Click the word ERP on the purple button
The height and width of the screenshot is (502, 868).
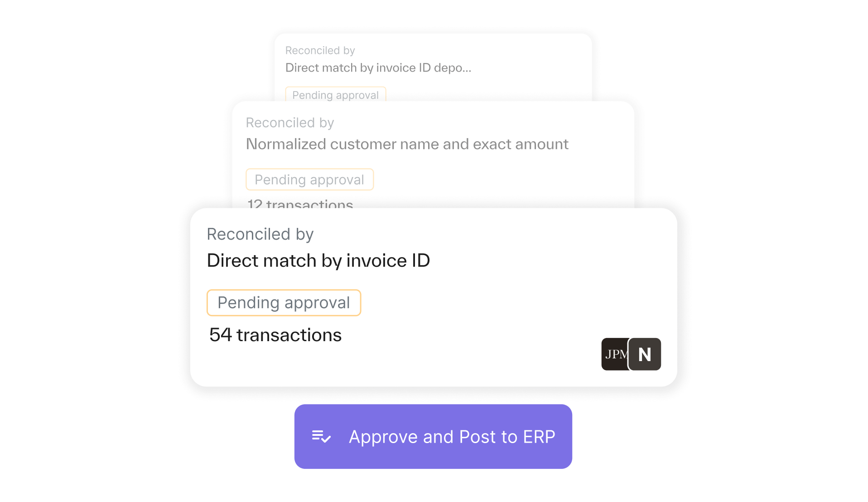539,437
